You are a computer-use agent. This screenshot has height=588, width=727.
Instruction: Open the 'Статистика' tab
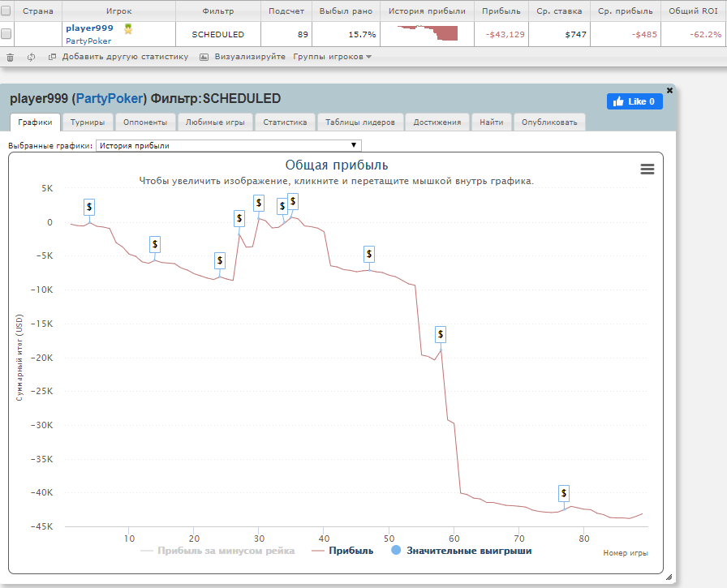(x=284, y=122)
